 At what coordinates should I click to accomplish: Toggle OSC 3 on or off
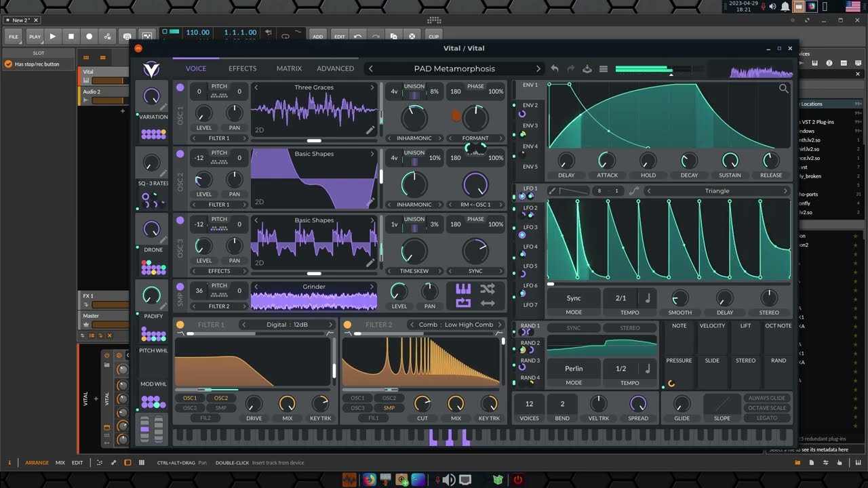pos(180,220)
